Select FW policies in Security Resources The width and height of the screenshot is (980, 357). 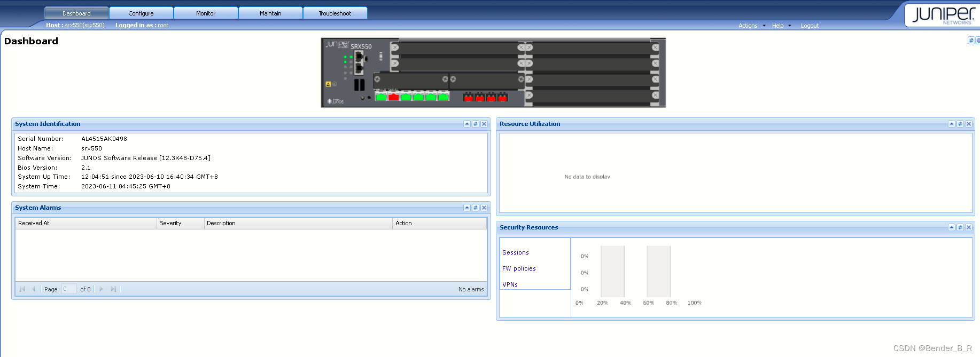[519, 268]
